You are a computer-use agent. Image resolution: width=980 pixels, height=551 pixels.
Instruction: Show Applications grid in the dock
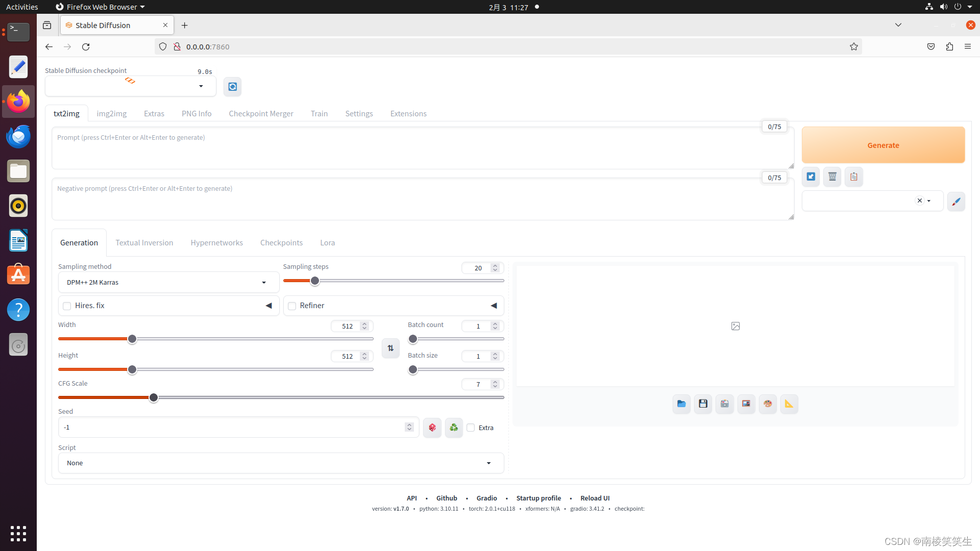coord(18,534)
